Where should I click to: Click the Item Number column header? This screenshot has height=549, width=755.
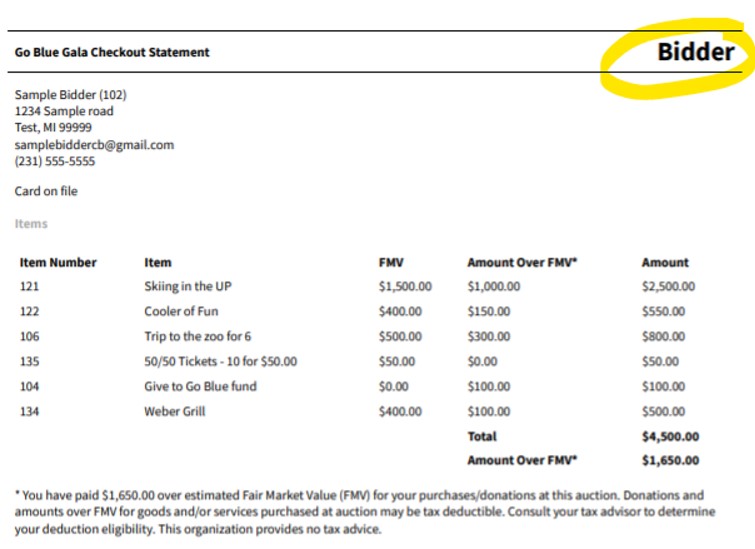pyautogui.click(x=58, y=263)
